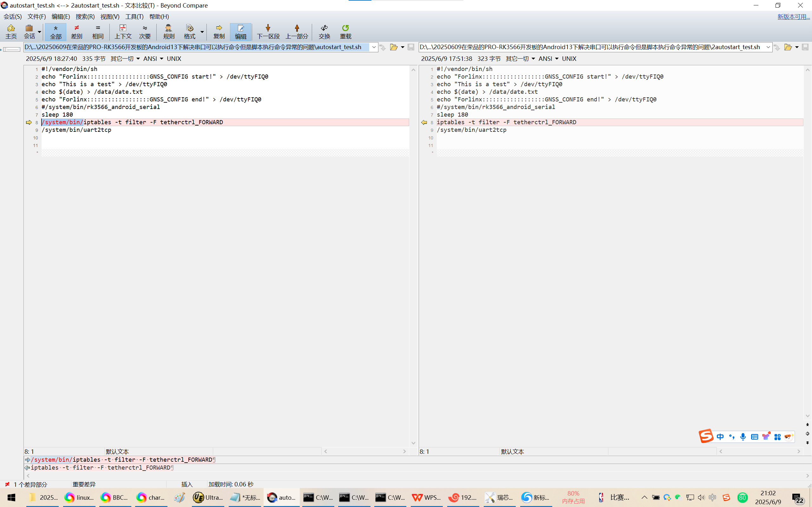Toggle Show Same (相同) filter
The width and height of the screenshot is (812, 507).
pos(98,31)
